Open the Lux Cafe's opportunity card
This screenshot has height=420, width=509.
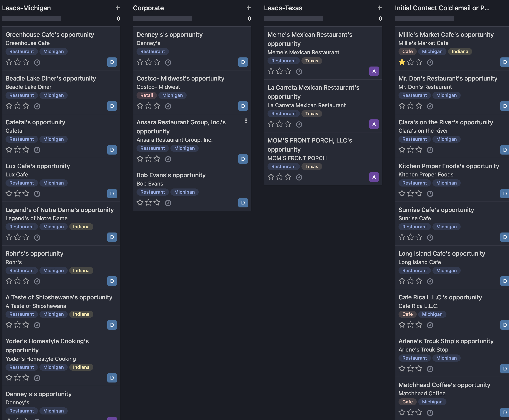[37, 166]
